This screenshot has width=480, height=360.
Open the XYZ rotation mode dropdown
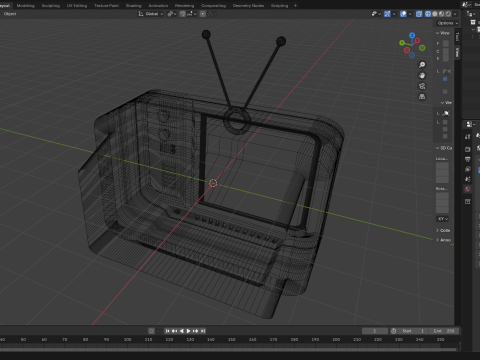point(442,219)
